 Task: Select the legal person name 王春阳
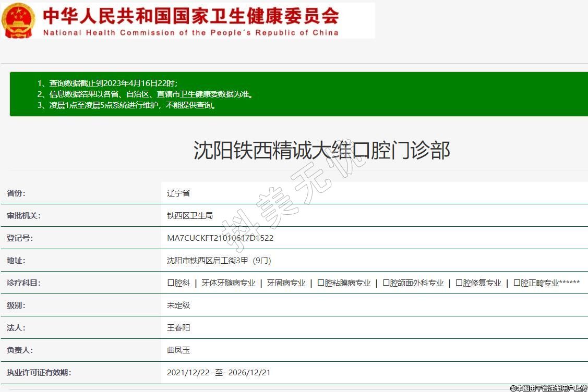[x=178, y=328]
